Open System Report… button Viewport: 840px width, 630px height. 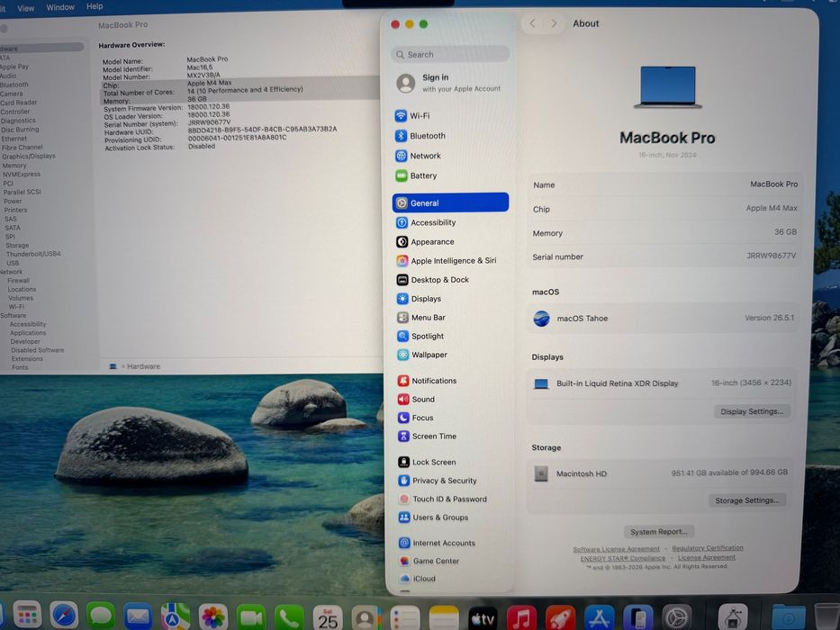[x=659, y=531]
